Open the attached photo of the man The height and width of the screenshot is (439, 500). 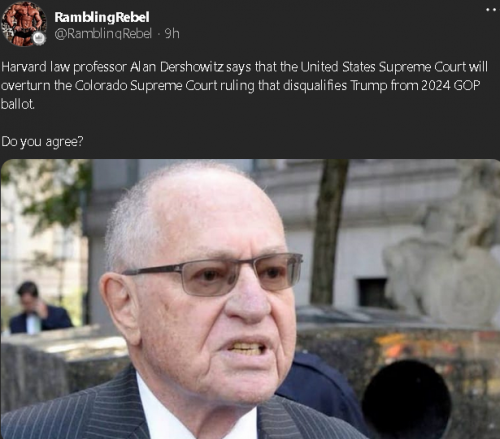[250, 299]
